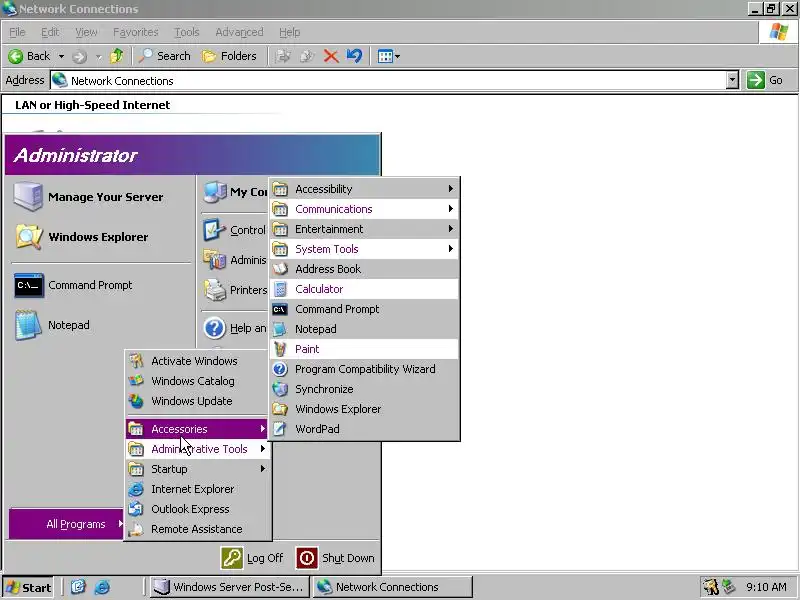Click the Up folder toolbar icon
The width and height of the screenshot is (800, 600).
(x=116, y=56)
